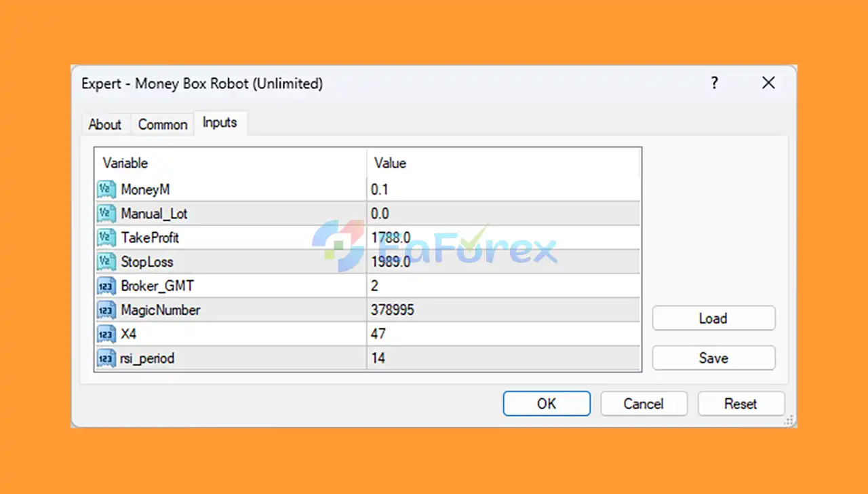
Task: Open the help question mark button
Action: (x=714, y=83)
